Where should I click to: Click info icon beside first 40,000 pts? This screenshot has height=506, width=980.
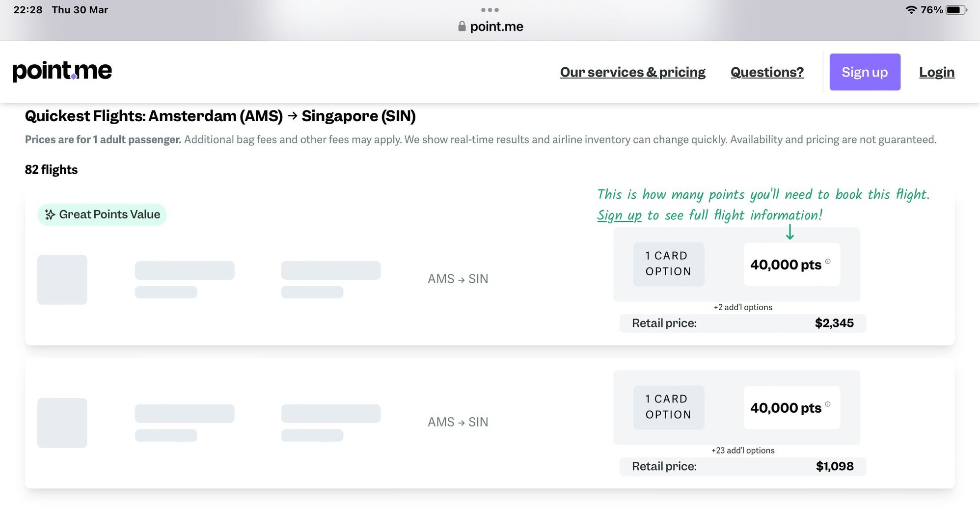coord(828,262)
